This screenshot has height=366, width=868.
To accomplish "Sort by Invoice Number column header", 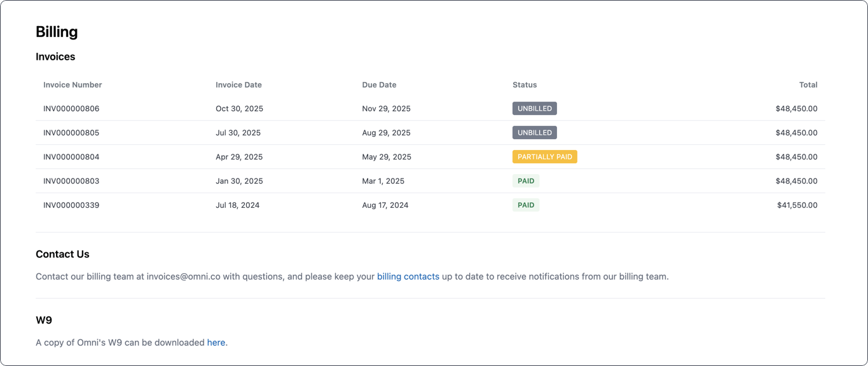I will [72, 85].
